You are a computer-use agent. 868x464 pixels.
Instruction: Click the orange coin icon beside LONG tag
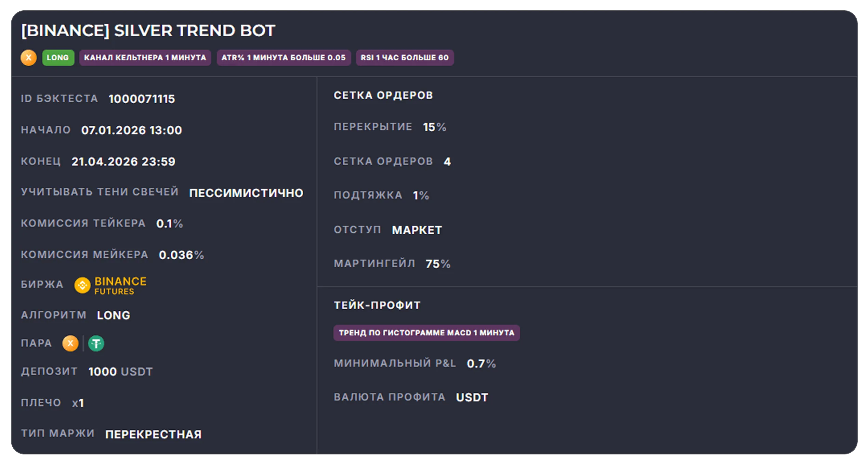coord(29,57)
